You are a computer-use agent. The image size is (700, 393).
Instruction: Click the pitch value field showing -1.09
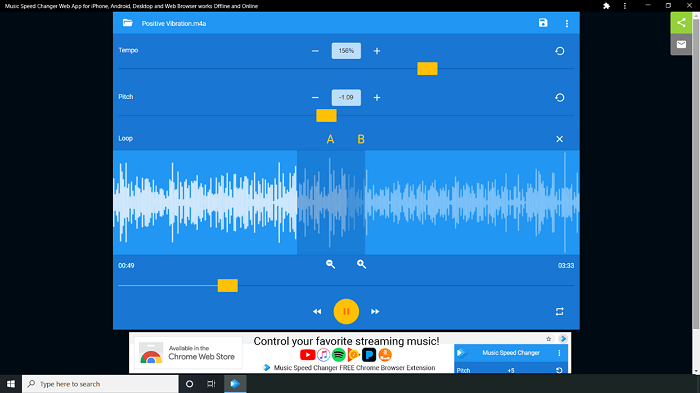[346, 97]
